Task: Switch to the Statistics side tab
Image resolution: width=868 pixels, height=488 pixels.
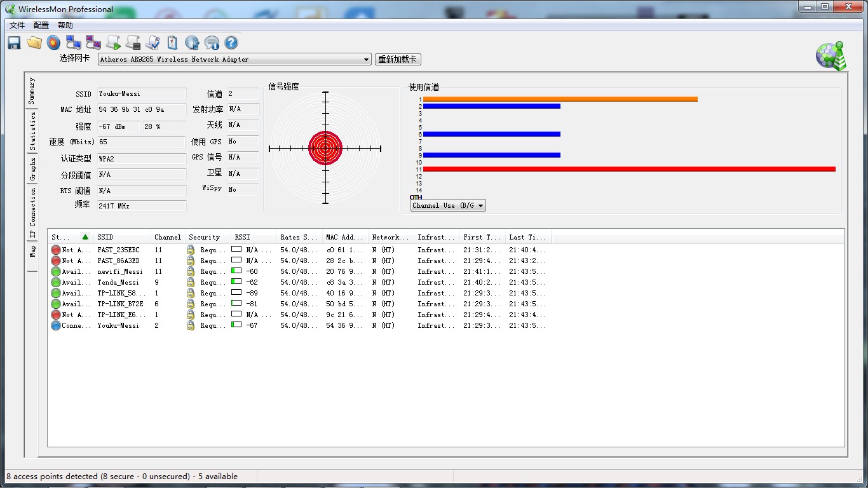Action: [32, 131]
